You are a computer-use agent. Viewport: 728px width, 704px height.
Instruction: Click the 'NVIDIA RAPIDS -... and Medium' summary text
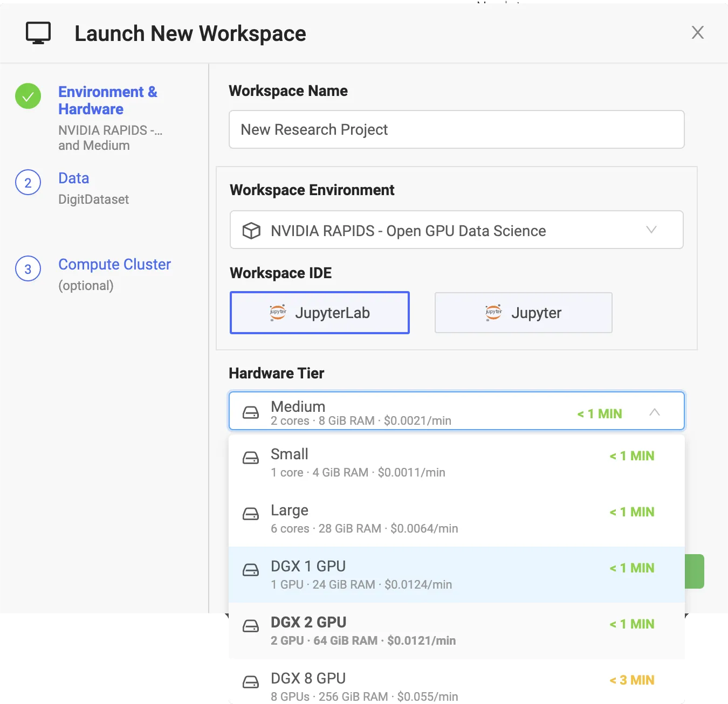point(111,138)
